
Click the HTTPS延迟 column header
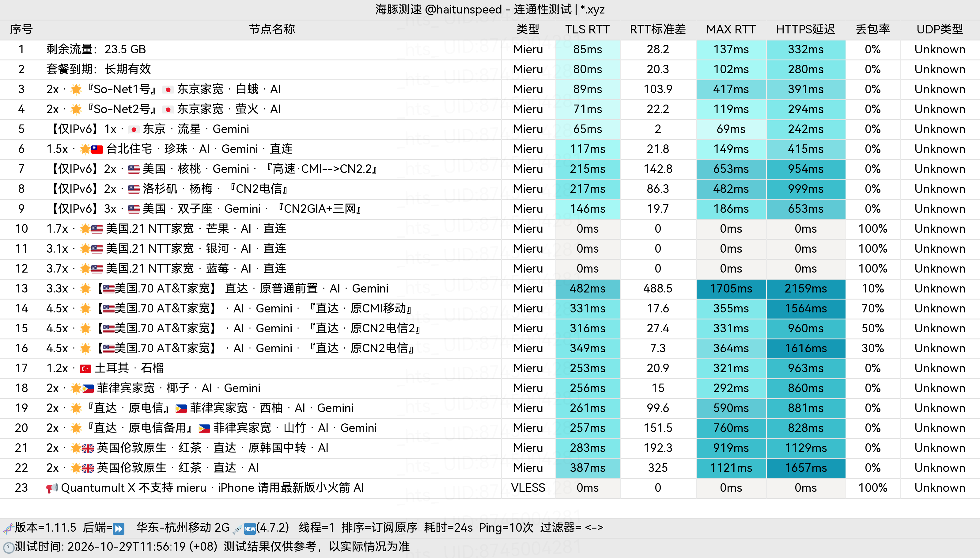tap(805, 29)
